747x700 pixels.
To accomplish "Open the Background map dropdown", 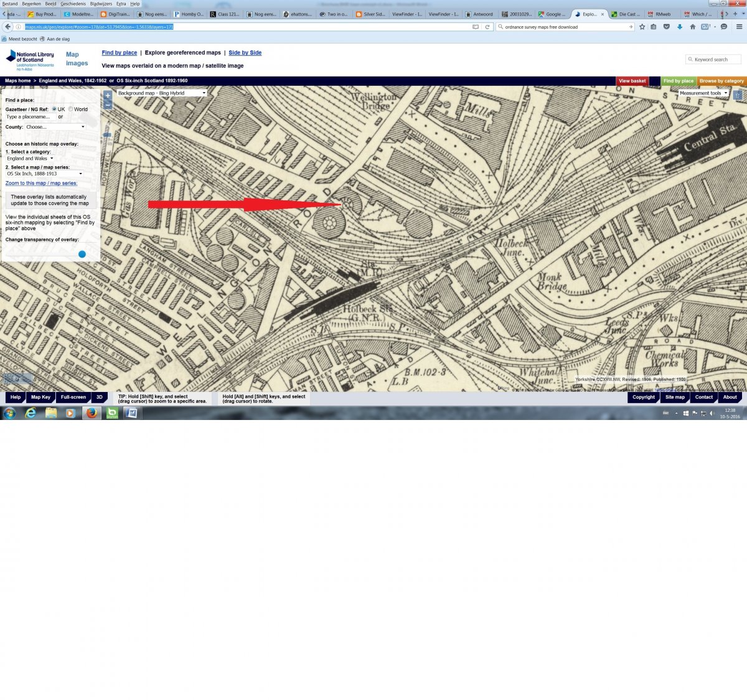I will [x=162, y=93].
